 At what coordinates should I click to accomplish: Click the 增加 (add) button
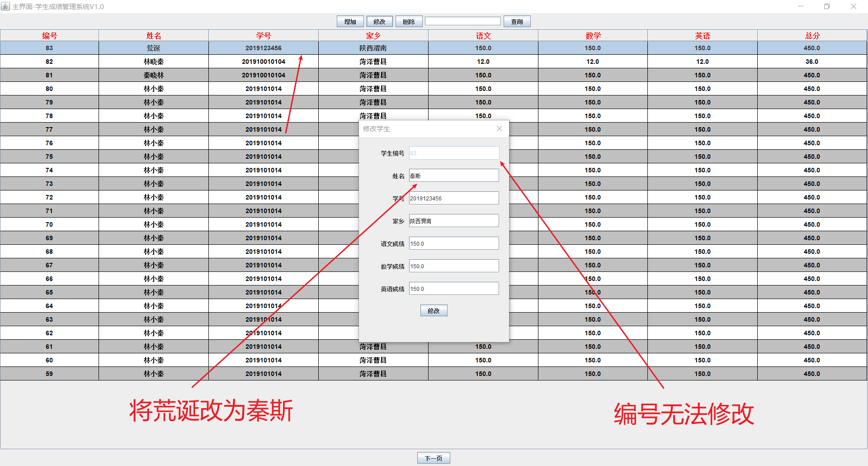pos(350,21)
